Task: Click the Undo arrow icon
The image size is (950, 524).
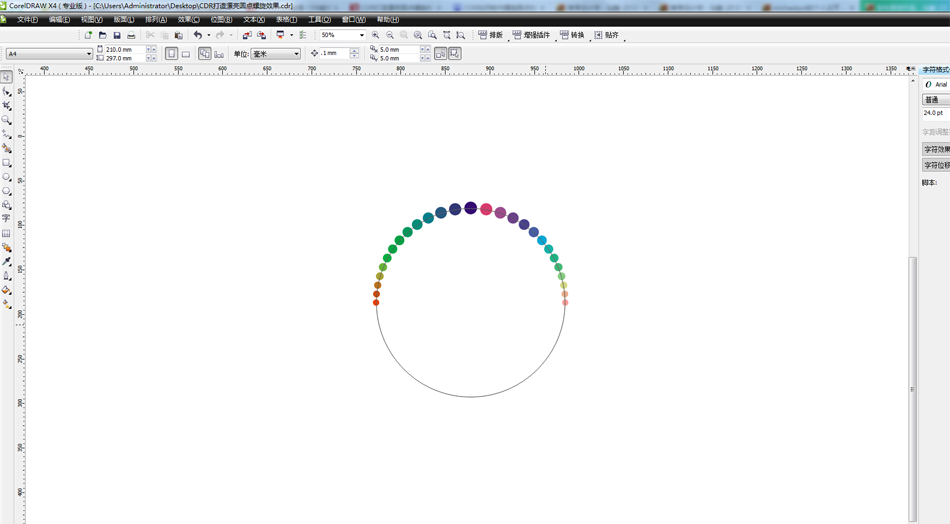Action: coord(197,35)
